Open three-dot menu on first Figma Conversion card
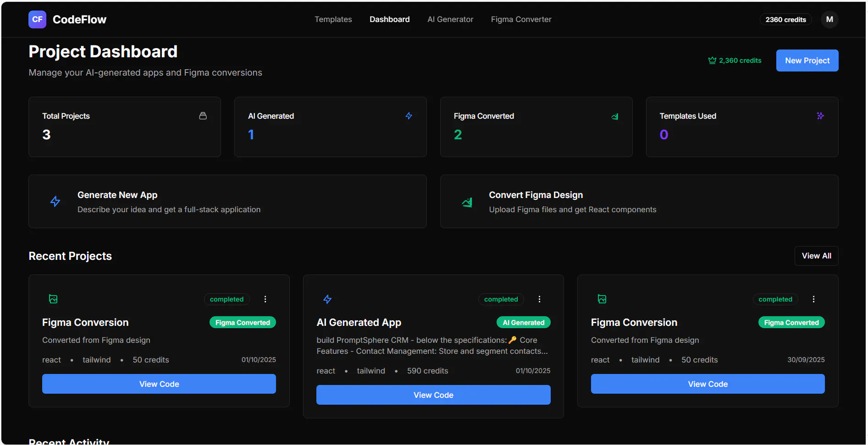Viewport: 868px width, 445px height. coord(265,299)
